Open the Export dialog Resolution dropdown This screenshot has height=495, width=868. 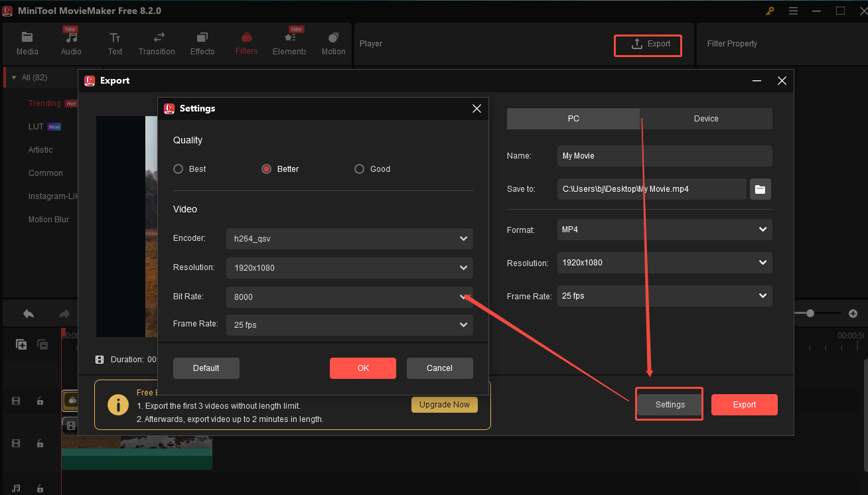pyautogui.click(x=665, y=263)
